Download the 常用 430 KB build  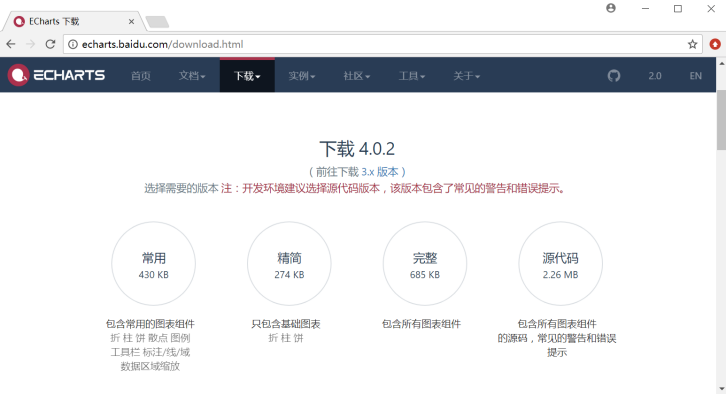(153, 263)
